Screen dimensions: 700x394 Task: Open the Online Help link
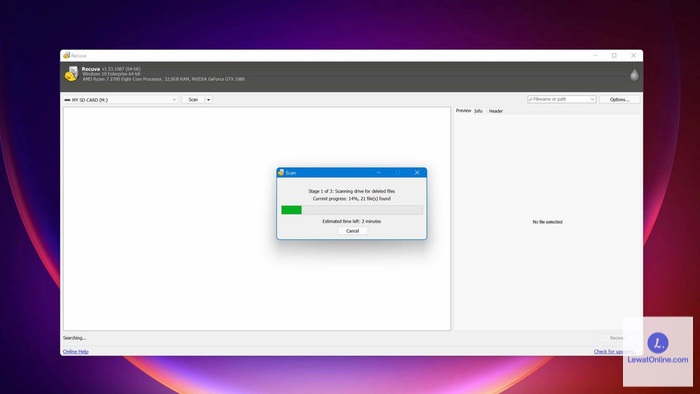[x=75, y=351]
